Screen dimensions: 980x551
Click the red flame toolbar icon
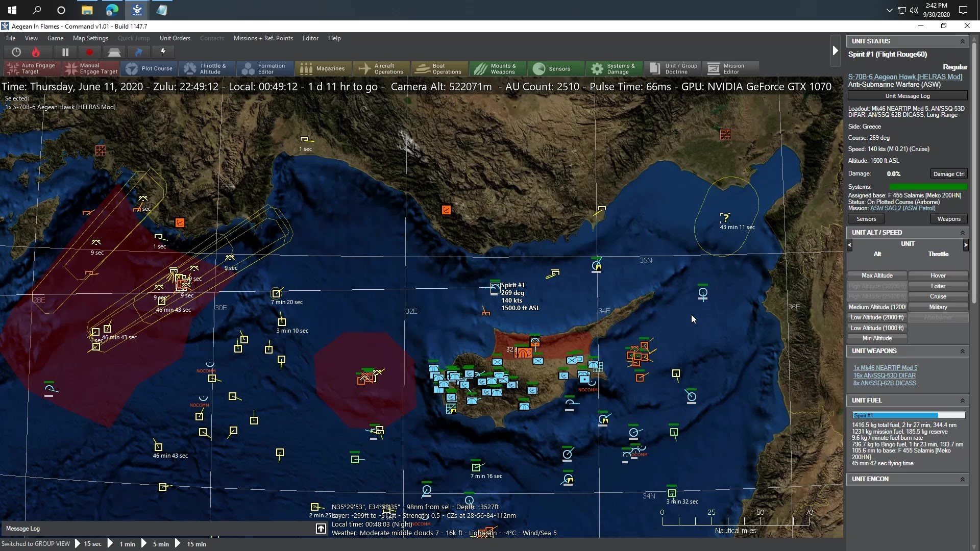pyautogui.click(x=36, y=52)
